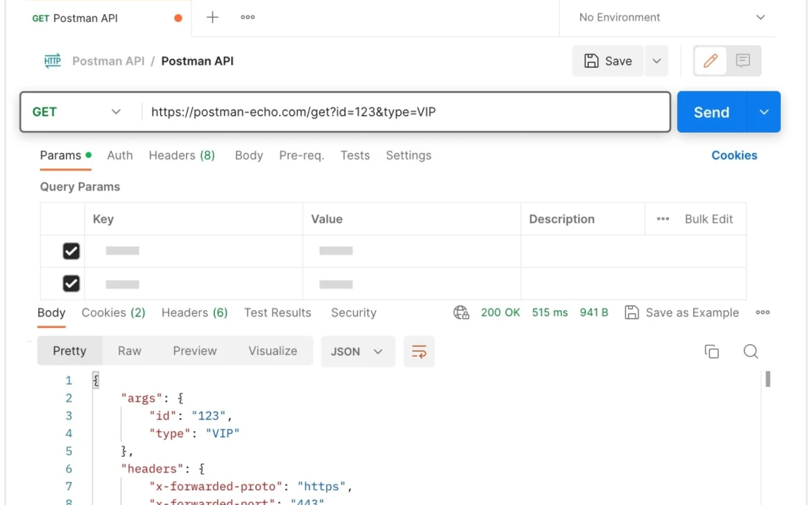Screen dimensions: 812x505
Task: Click the Save as Example floppy icon
Action: (x=632, y=312)
